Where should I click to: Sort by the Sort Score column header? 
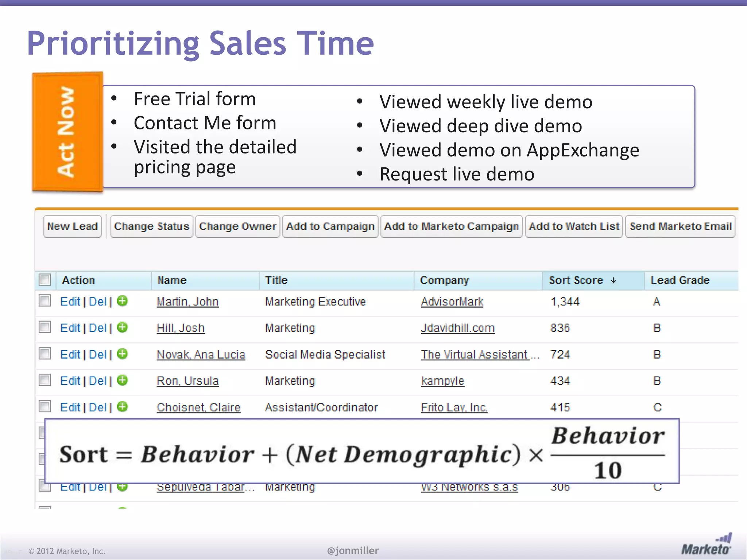pos(576,280)
